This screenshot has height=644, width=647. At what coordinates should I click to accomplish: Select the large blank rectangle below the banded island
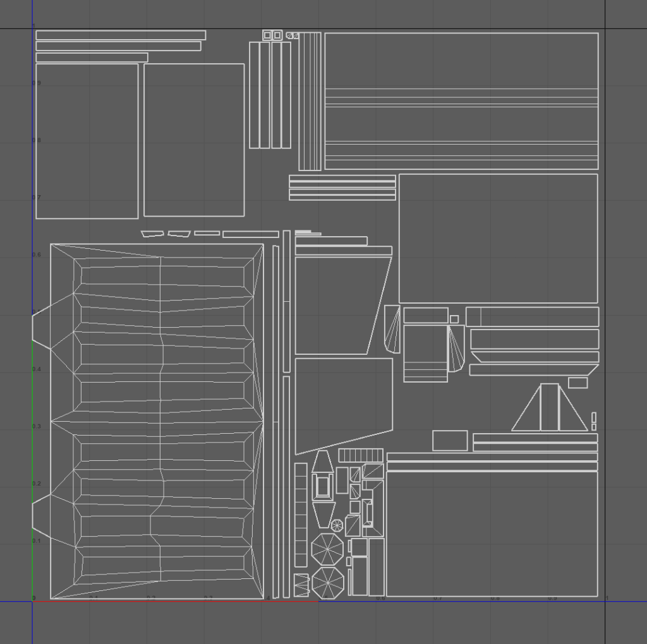click(498, 238)
